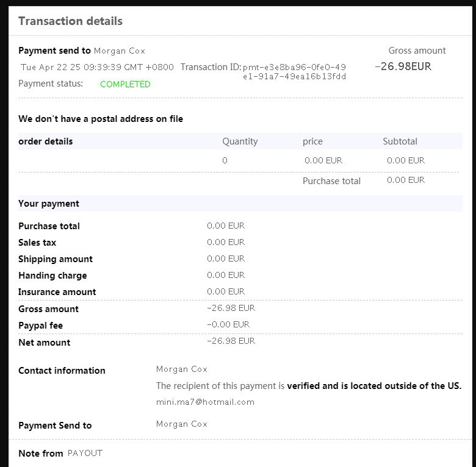Viewport: 476px width, 467px height.
Task: Click the Sales tax value
Action: click(226, 242)
